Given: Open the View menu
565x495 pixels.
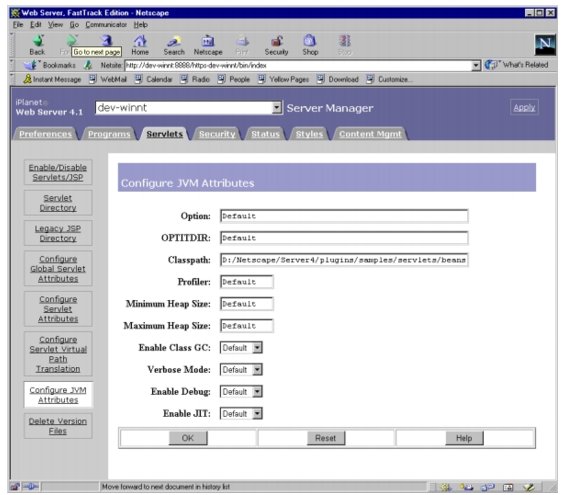Looking at the screenshot, I should point(55,24).
